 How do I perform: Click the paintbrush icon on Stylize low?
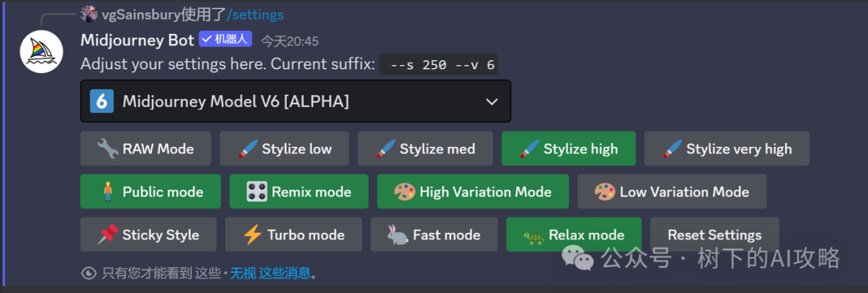(x=248, y=149)
